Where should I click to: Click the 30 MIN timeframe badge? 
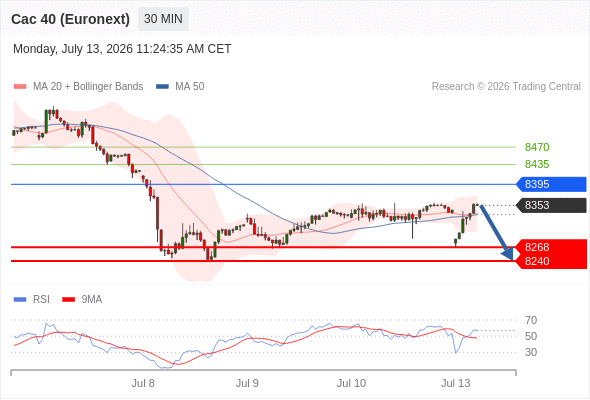tap(163, 19)
